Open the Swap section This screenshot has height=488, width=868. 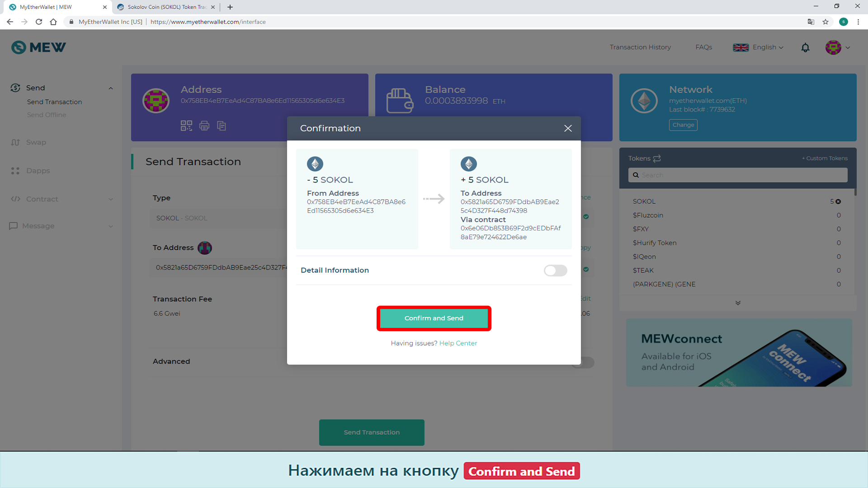36,142
